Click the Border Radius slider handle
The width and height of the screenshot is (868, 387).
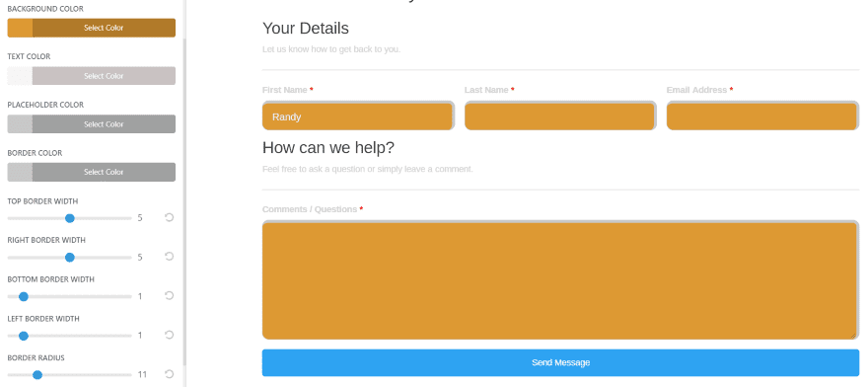[37, 375]
